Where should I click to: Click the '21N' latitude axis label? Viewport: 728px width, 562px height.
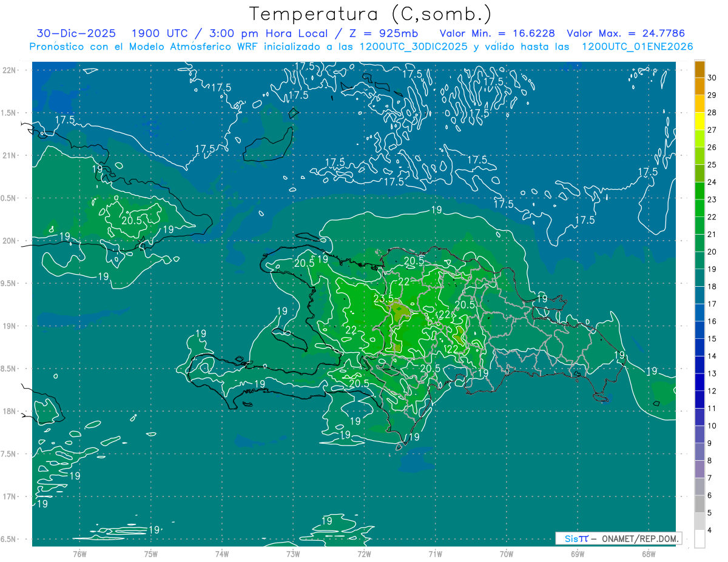click(9, 156)
